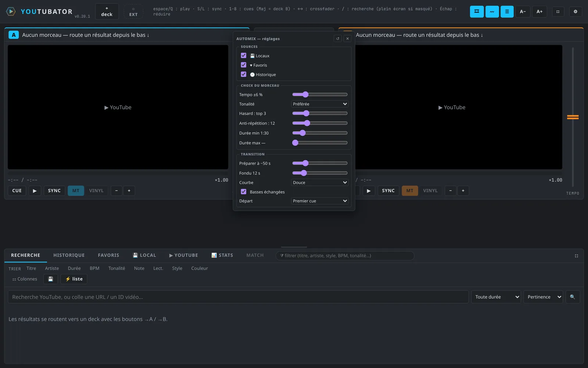Raise deck A tempo with the + button
The image size is (588, 368).
pos(129,191)
